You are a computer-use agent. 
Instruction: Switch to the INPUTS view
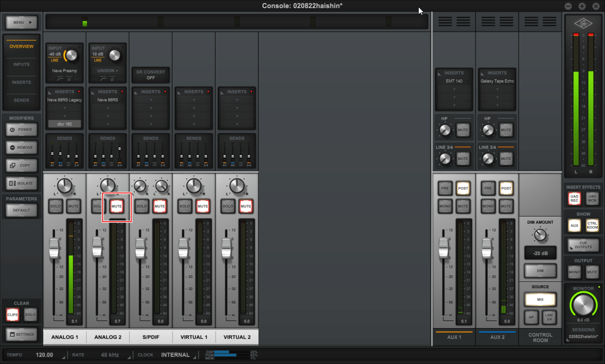point(21,64)
